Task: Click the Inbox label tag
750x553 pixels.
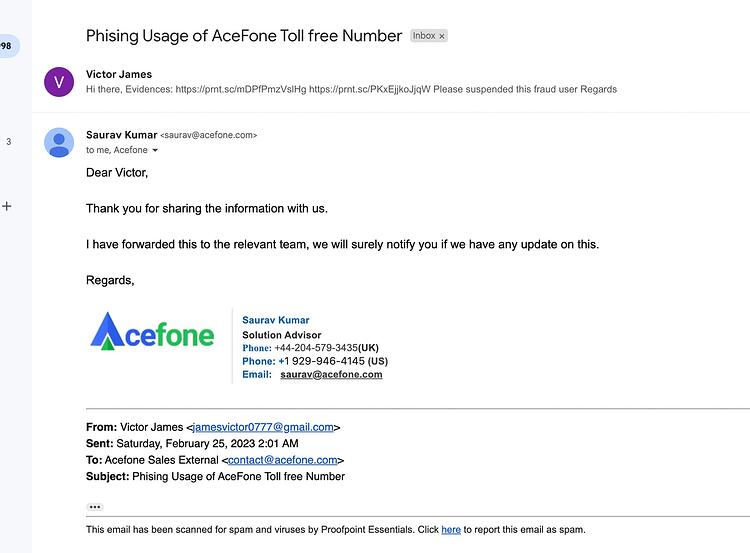Action: pos(424,36)
